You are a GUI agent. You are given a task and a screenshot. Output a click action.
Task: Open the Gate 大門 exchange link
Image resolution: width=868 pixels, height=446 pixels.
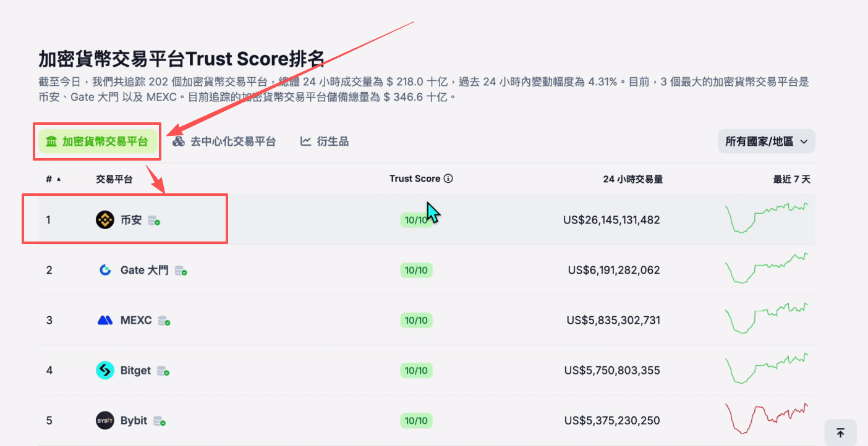pyautogui.click(x=144, y=270)
